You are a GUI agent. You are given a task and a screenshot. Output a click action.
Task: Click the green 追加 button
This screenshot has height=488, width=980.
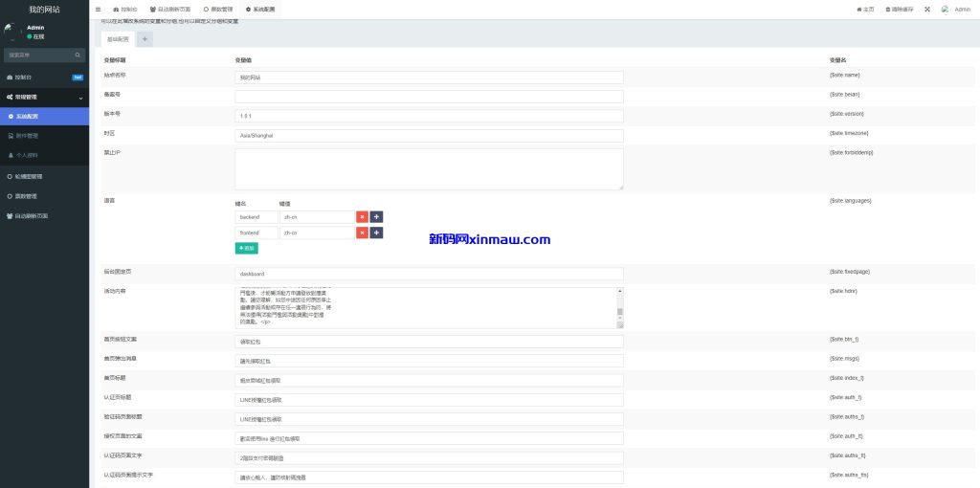246,248
